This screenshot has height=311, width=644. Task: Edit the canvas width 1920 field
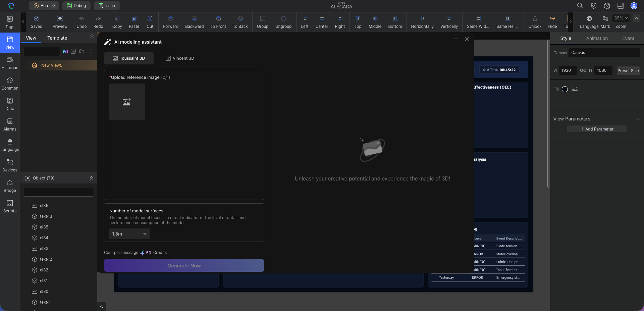pos(568,70)
